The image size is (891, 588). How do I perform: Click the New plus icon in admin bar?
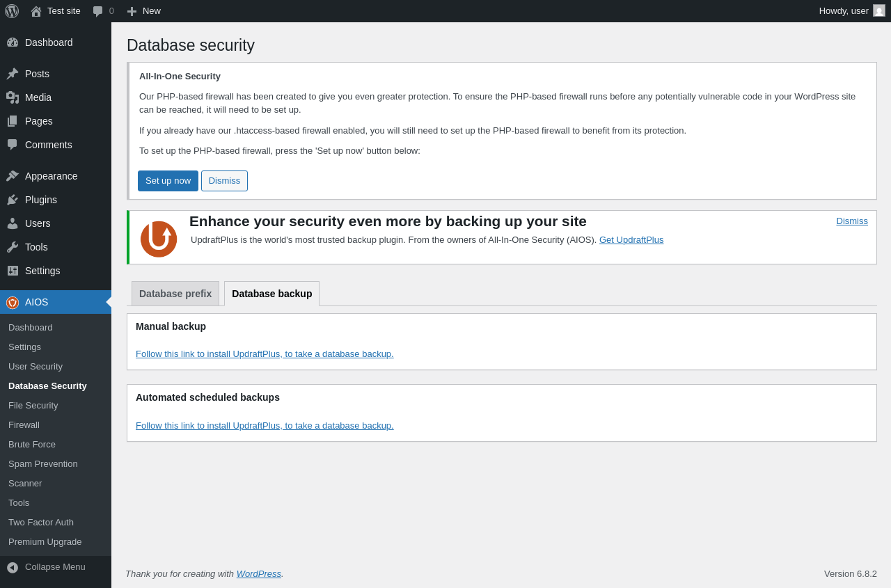click(132, 11)
